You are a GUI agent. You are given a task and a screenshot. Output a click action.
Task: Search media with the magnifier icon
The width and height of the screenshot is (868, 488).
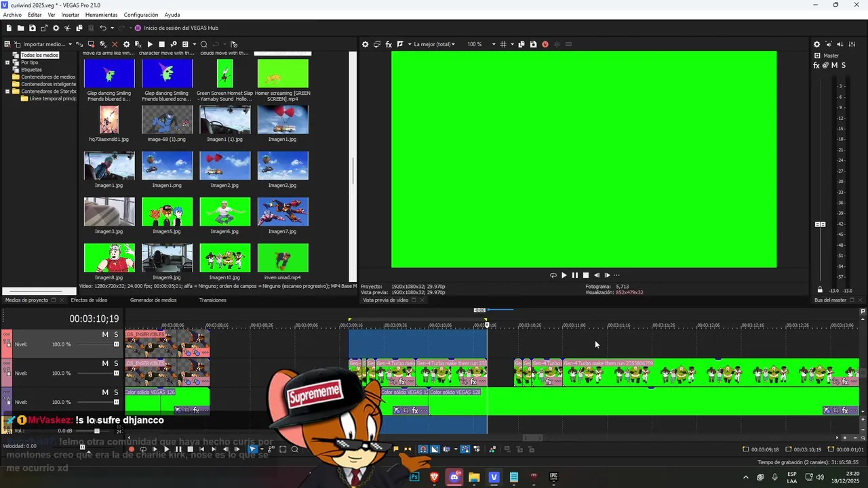click(x=203, y=44)
